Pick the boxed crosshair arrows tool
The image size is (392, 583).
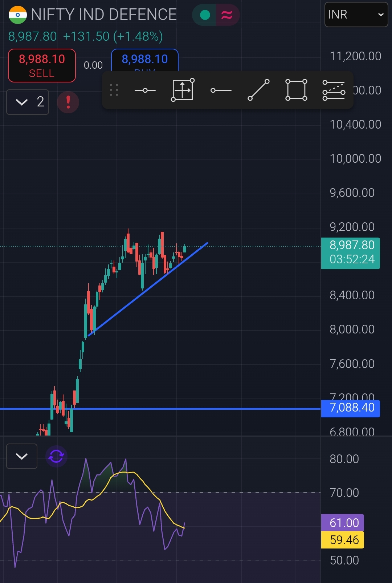point(183,90)
